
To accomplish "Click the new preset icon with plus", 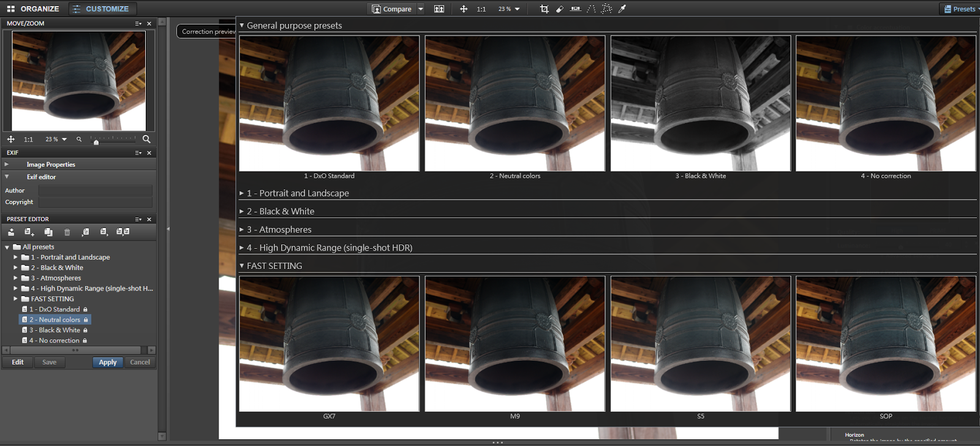I will (x=29, y=232).
